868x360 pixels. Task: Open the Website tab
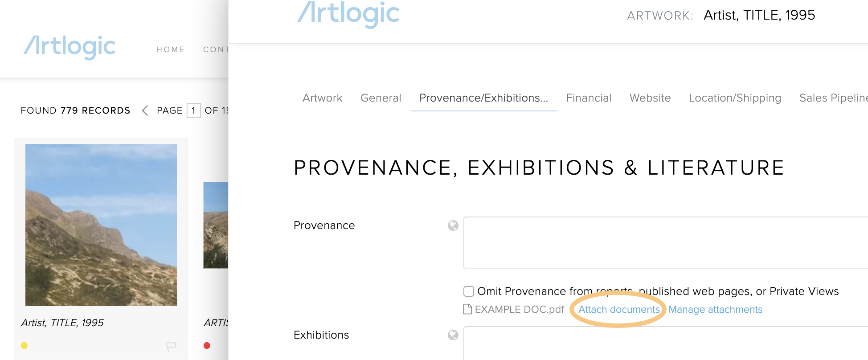[650, 98]
